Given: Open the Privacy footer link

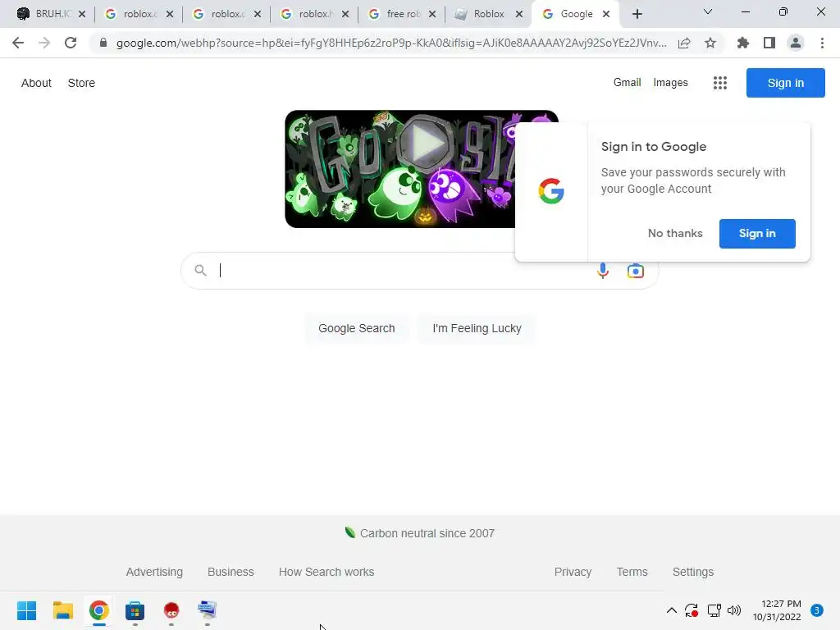Looking at the screenshot, I should tap(573, 572).
